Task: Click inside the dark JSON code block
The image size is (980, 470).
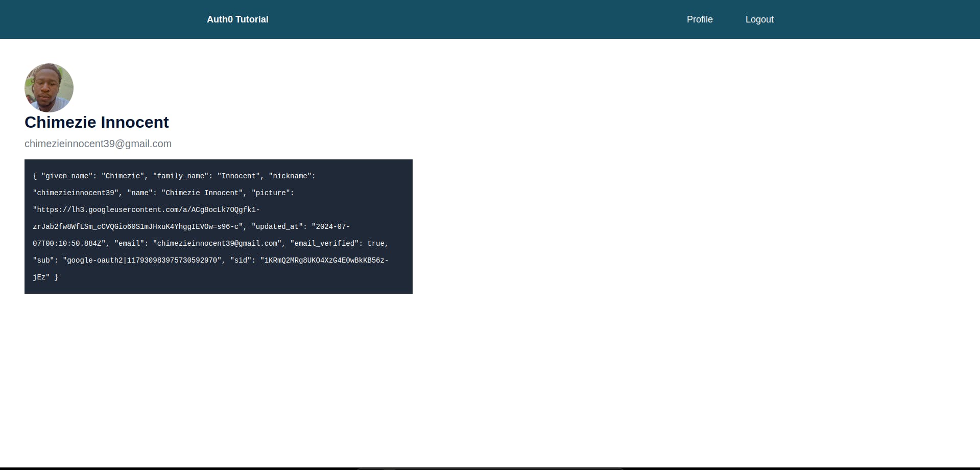Action: (x=218, y=226)
